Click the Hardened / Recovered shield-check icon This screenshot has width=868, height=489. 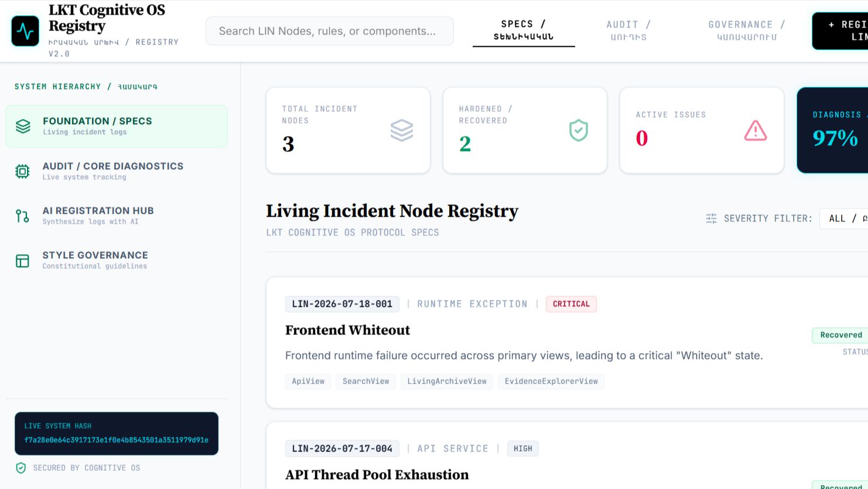point(579,131)
